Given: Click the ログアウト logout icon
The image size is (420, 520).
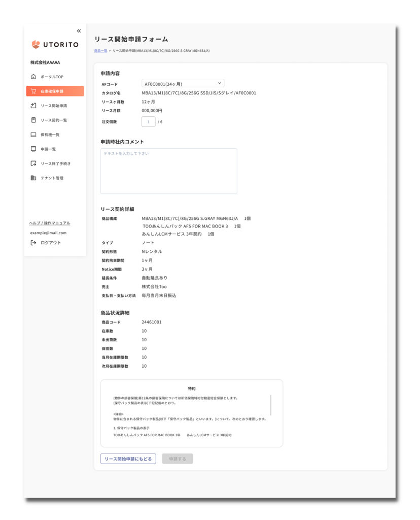Looking at the screenshot, I should [33, 243].
